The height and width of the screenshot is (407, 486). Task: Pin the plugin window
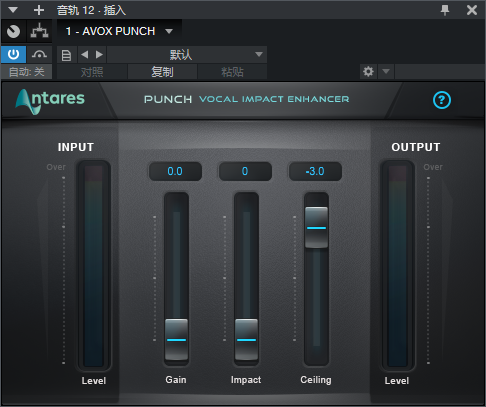coord(445,10)
